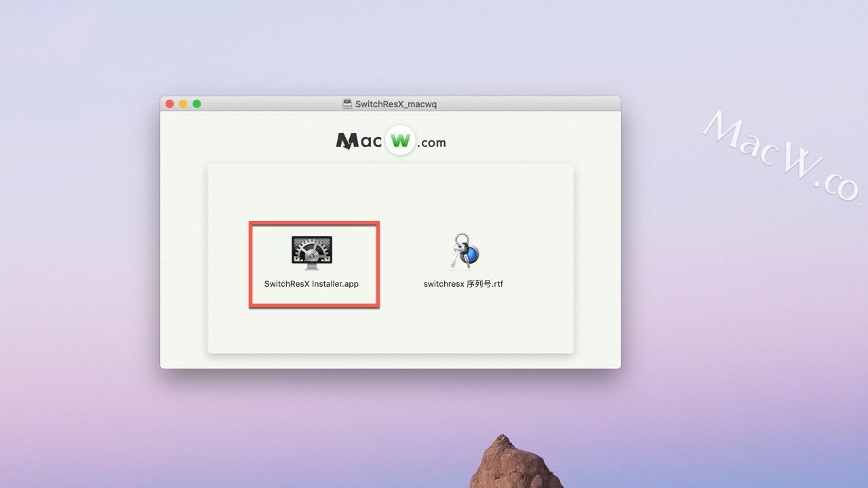The image size is (868, 488).
Task: Select the switchresx 序列号.rtf file name
Action: (x=463, y=284)
